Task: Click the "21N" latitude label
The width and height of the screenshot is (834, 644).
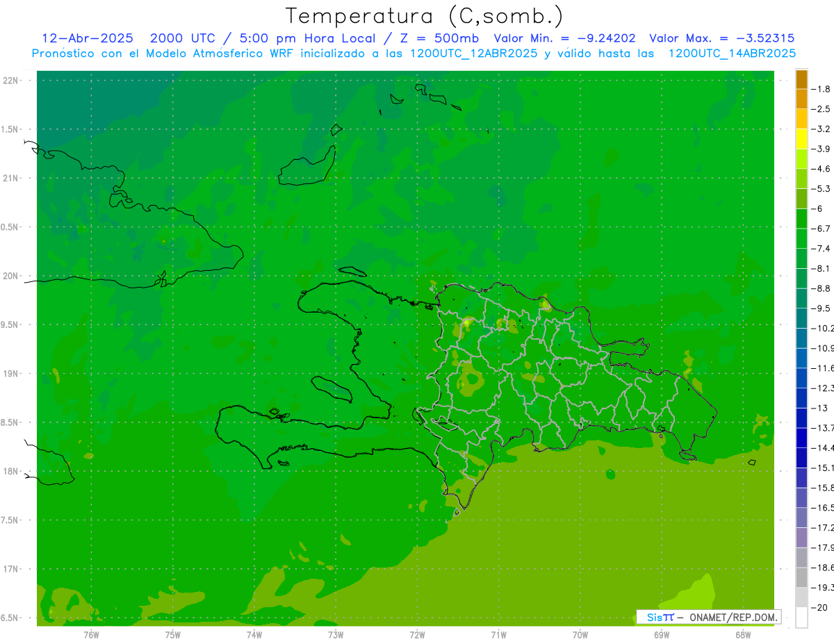Action: pos(11,179)
